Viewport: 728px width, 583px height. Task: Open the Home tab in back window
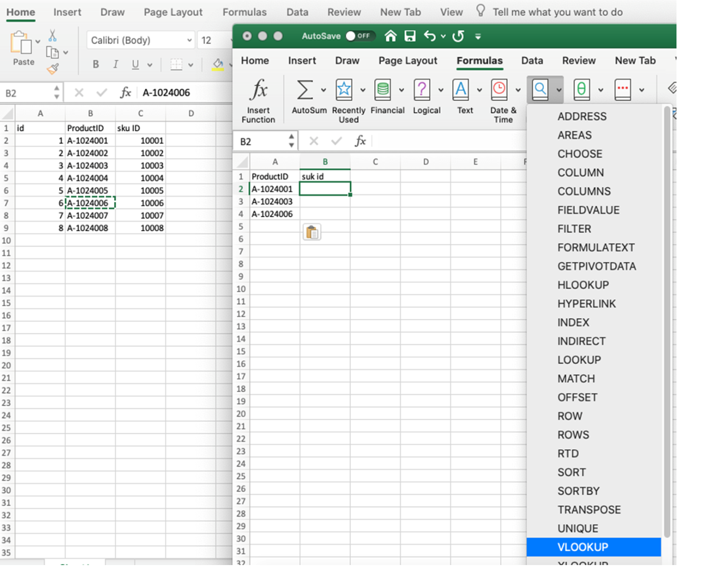[21, 12]
